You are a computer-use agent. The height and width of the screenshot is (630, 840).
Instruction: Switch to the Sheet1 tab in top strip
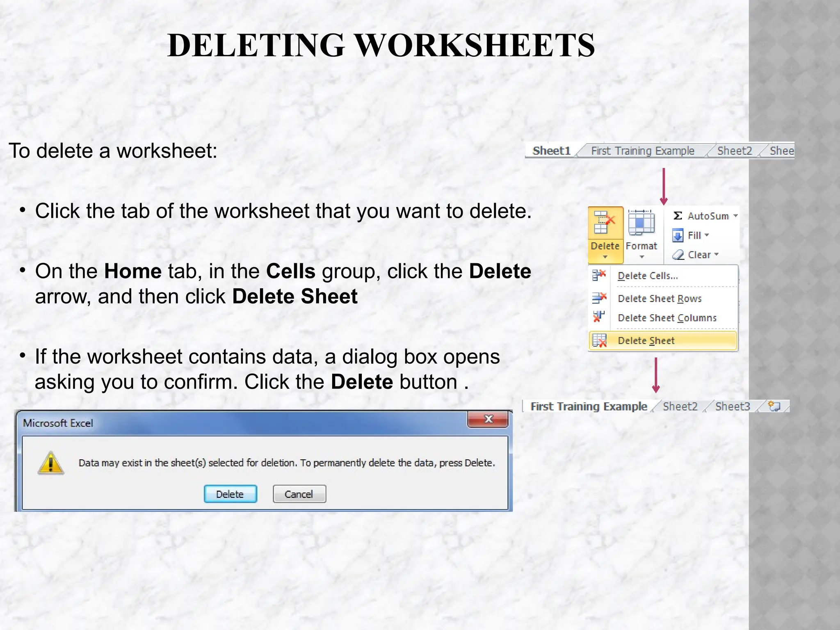(551, 151)
